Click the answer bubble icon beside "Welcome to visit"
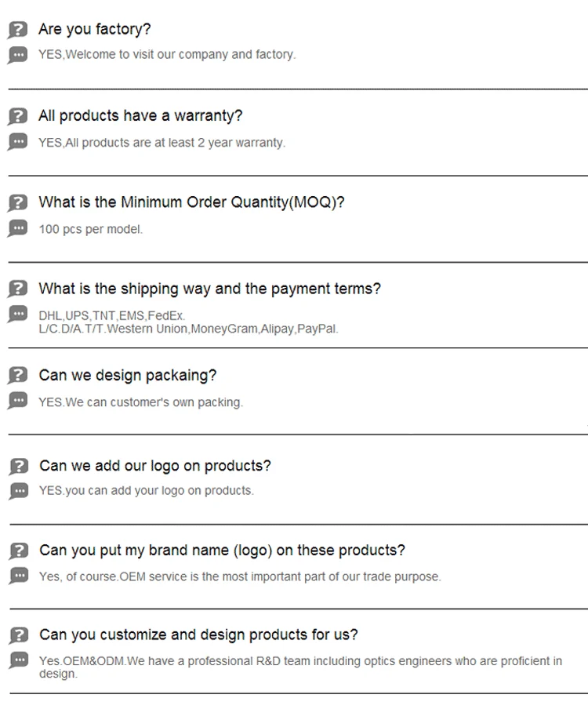 (x=17, y=55)
